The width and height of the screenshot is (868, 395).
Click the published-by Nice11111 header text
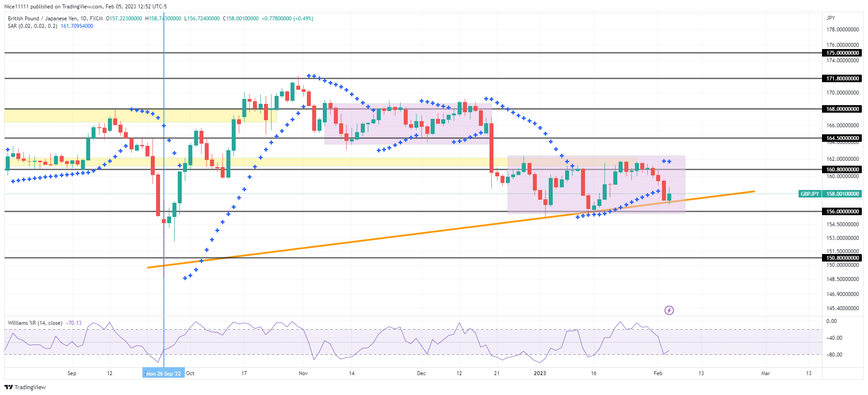[x=86, y=7]
